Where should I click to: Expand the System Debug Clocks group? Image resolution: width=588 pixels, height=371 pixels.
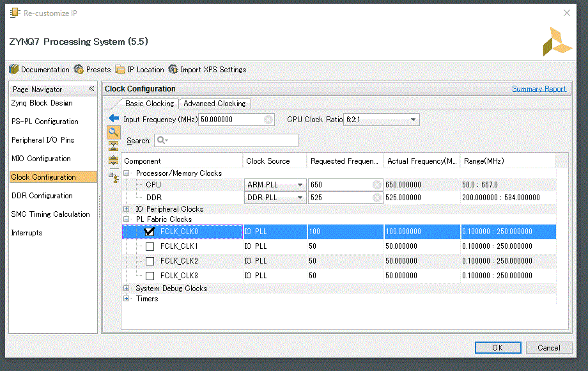coord(127,288)
